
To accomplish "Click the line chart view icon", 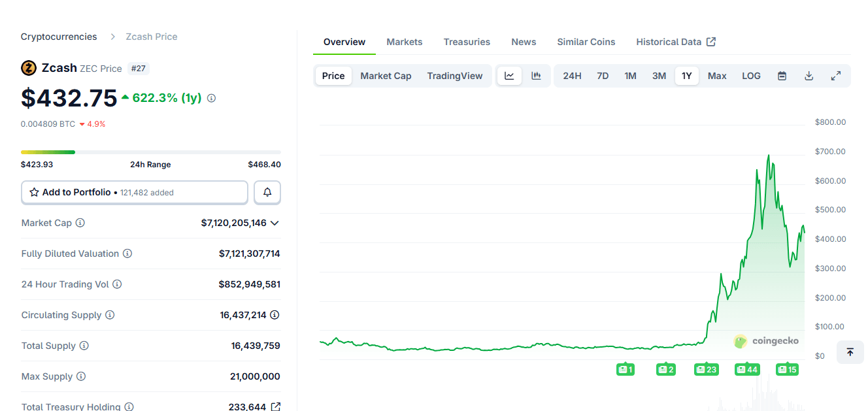I will coord(509,76).
